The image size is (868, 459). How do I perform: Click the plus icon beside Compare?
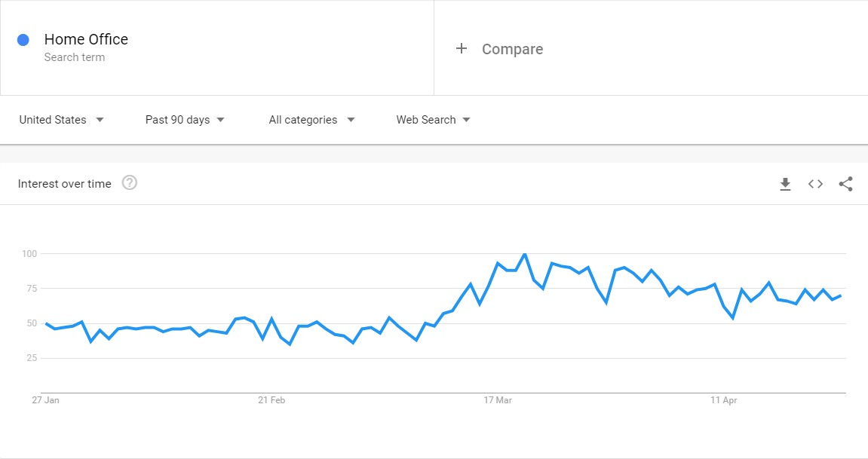click(x=462, y=49)
